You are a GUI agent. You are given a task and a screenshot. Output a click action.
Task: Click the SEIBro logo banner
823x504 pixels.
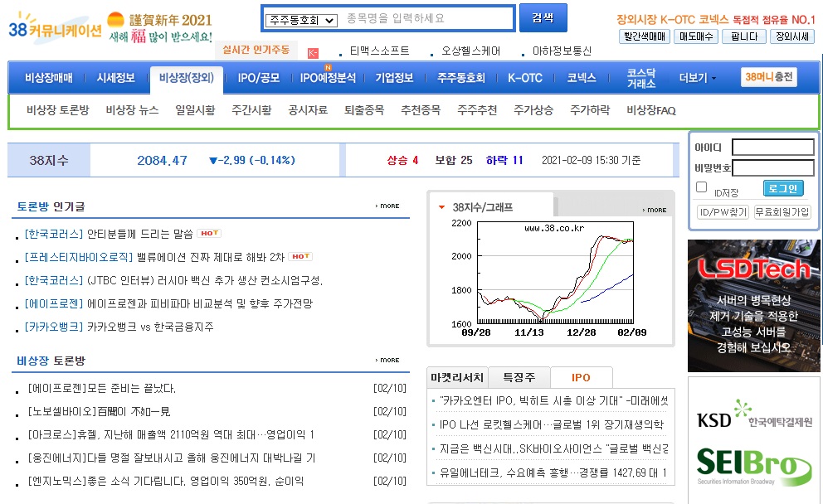(754, 466)
